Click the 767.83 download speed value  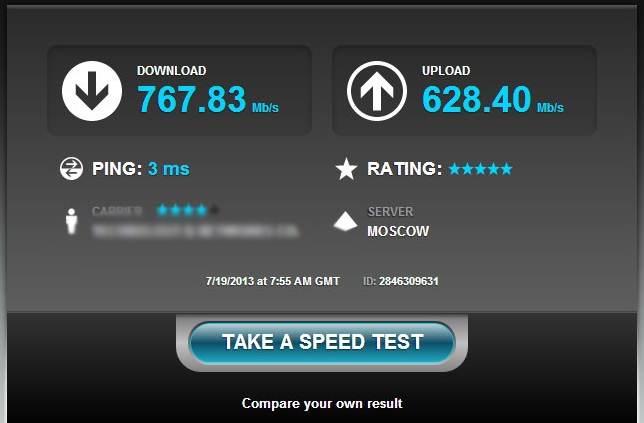[x=191, y=99]
